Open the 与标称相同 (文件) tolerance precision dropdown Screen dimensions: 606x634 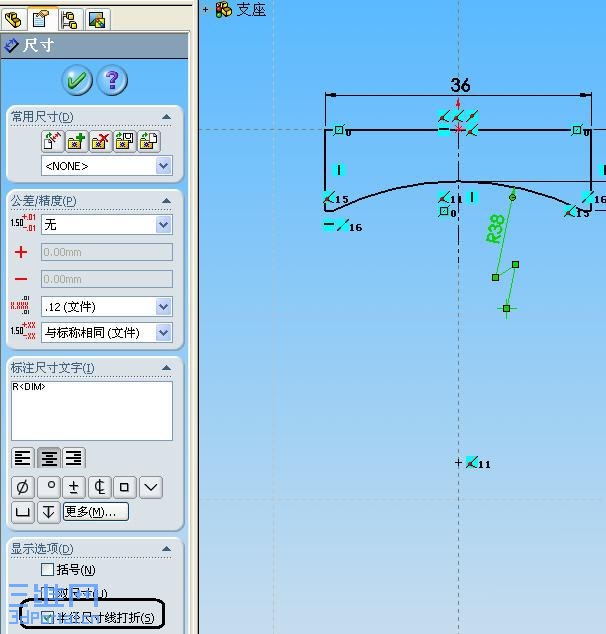[x=107, y=333]
